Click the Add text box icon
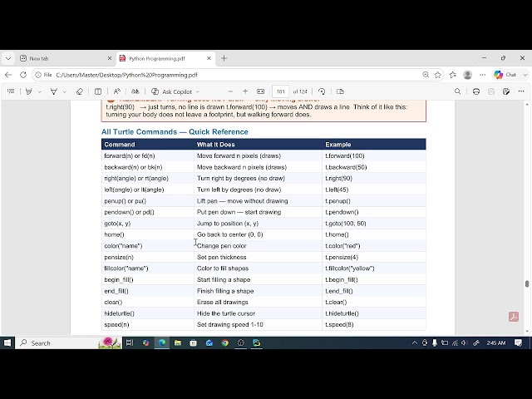Viewport: 532px width, 399px height. point(98,91)
